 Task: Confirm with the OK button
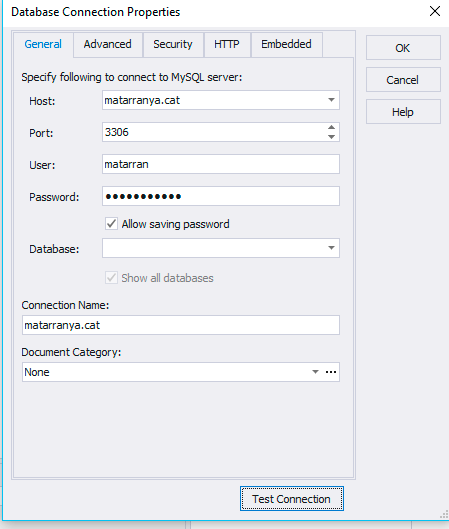[403, 48]
